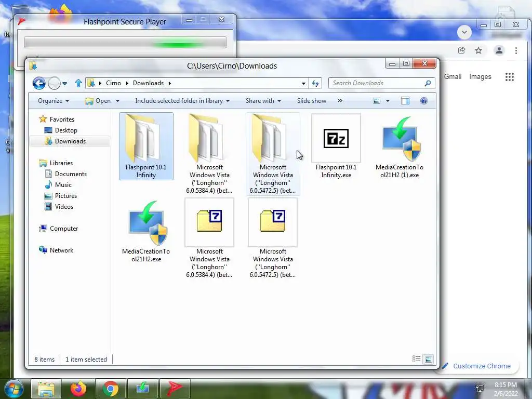Toggle the preview pane
532x399 pixels.
[x=405, y=101]
